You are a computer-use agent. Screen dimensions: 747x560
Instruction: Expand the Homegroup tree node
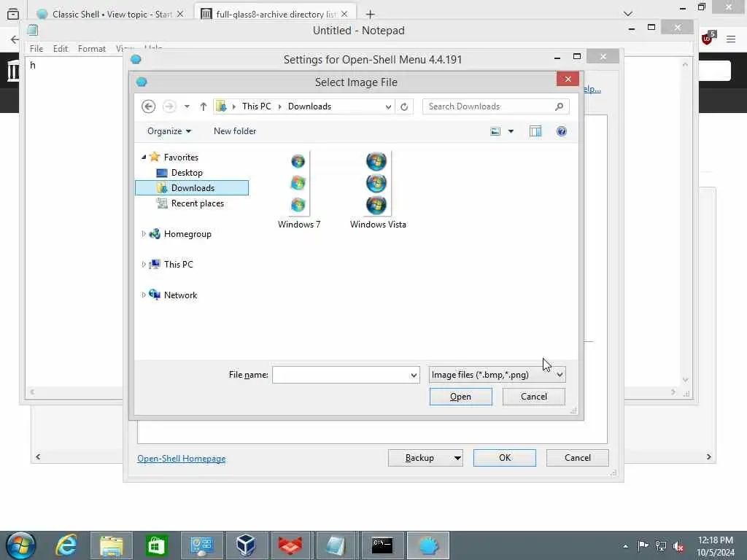[x=144, y=234]
